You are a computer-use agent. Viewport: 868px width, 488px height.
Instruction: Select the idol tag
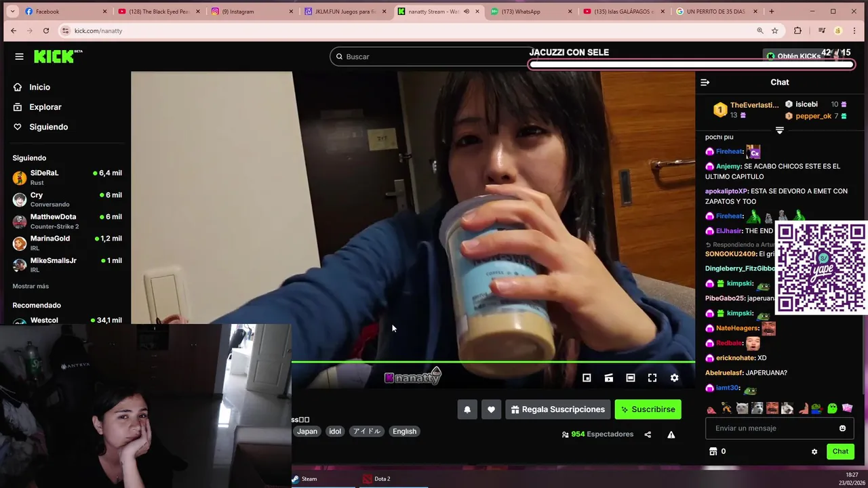coord(335,431)
